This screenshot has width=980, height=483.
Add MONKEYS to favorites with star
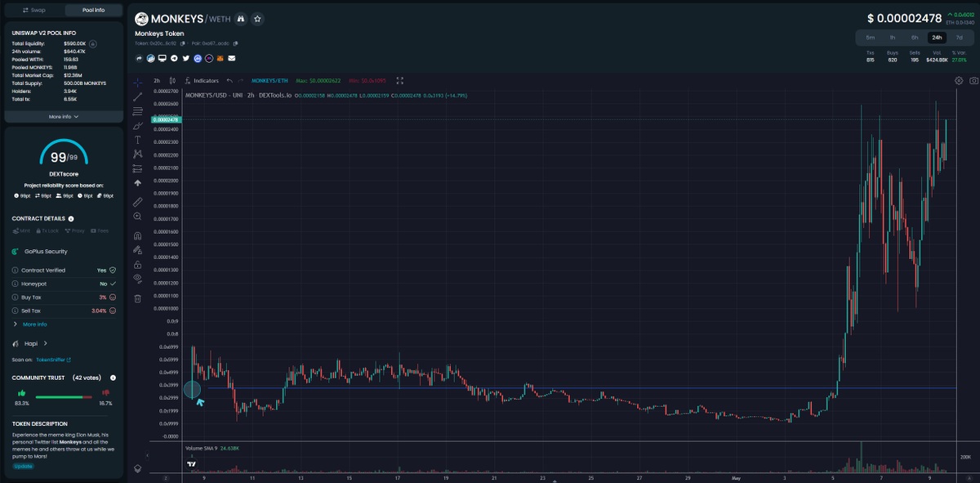257,18
